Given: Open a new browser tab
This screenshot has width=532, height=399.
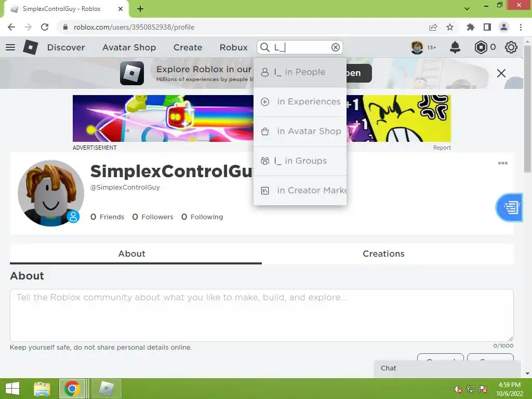Looking at the screenshot, I should click(x=140, y=9).
